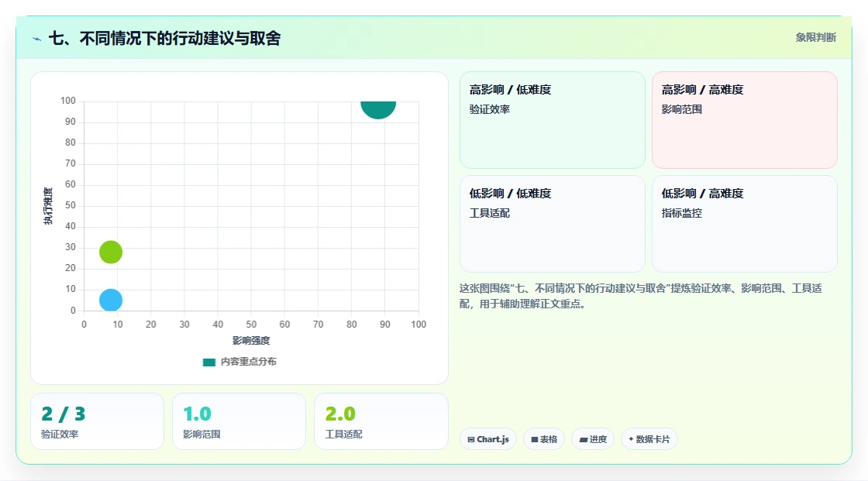Image resolution: width=868 pixels, height=481 pixels.
Task: Select the 高影响 / 低难度 quadrant card
Action: click(x=553, y=119)
